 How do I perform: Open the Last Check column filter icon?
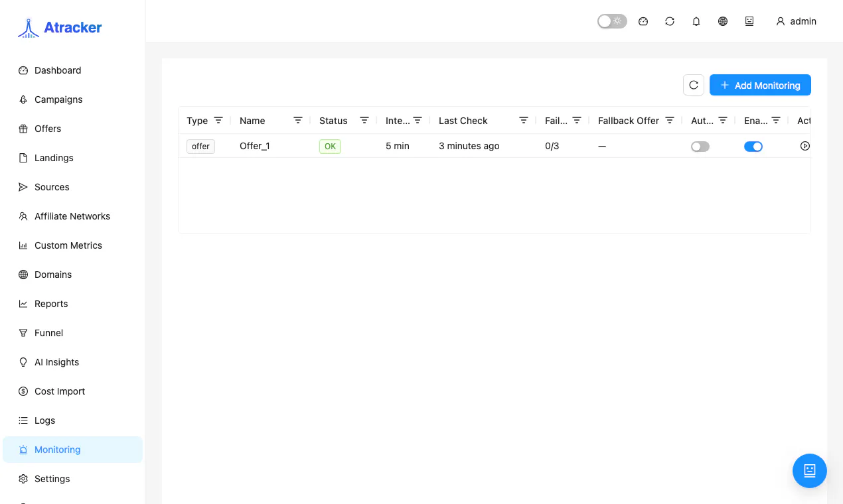pos(524,120)
